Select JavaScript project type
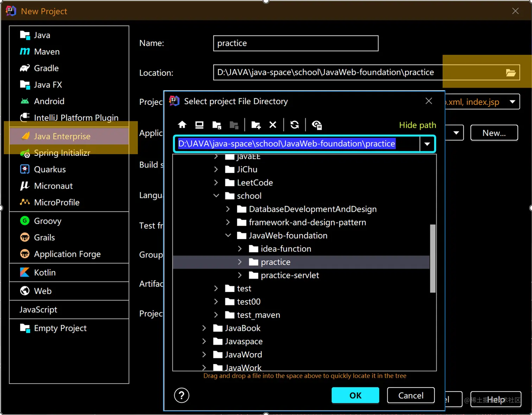532x415 pixels. [69, 309]
